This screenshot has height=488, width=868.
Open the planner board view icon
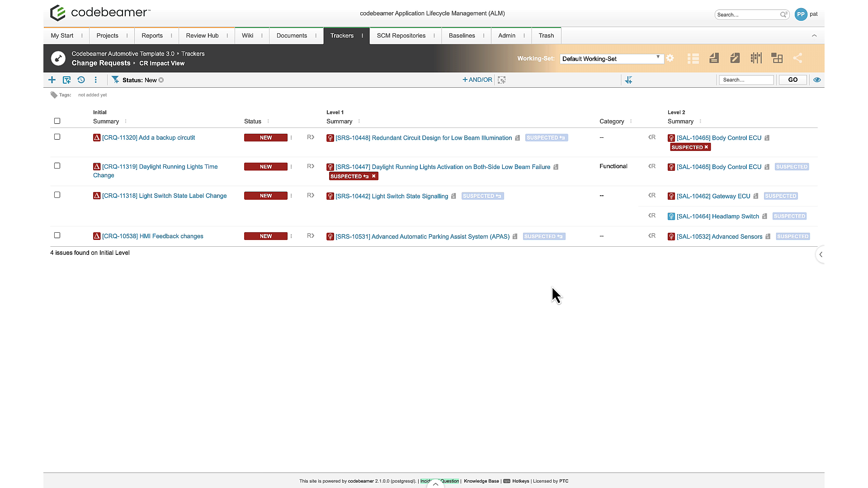click(756, 58)
